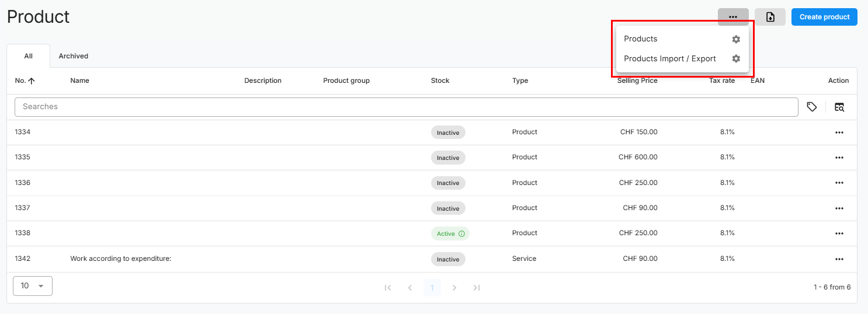This screenshot has height=314, width=868.
Task: Switch to the Archived tab
Action: click(x=74, y=56)
